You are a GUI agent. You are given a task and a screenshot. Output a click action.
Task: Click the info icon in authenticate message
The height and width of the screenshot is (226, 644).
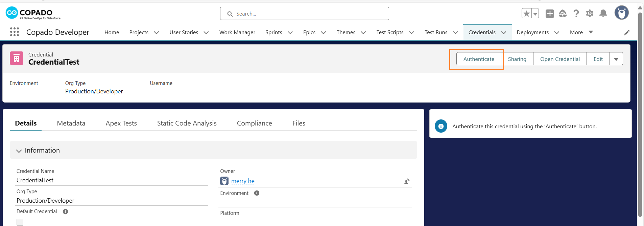click(x=441, y=126)
